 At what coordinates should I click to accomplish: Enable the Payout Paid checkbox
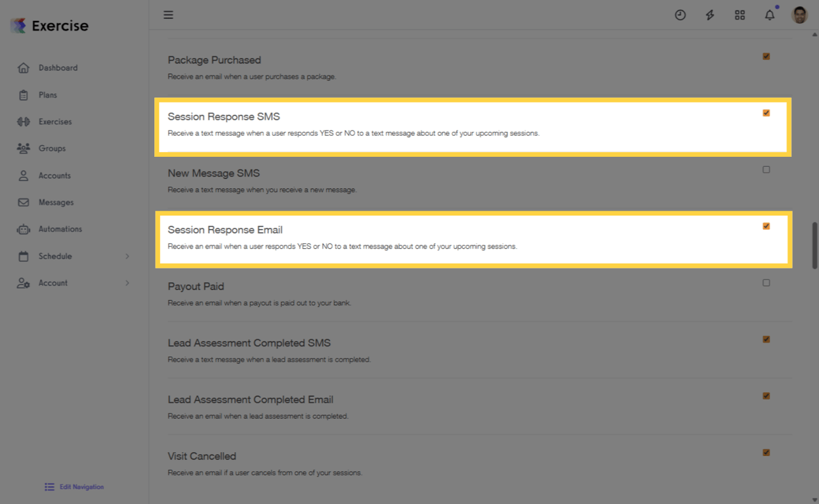(x=766, y=283)
